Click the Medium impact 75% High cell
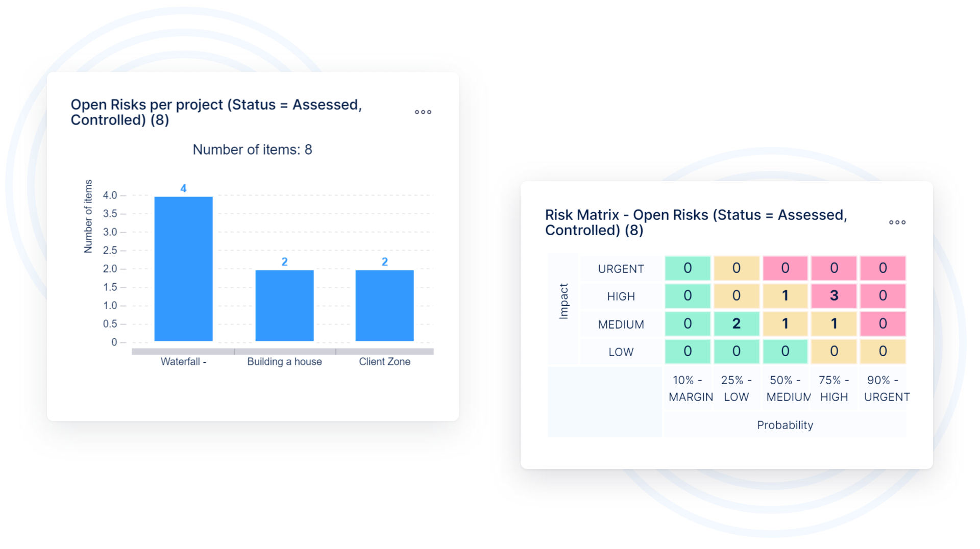This screenshot has height=549, width=980. (834, 323)
